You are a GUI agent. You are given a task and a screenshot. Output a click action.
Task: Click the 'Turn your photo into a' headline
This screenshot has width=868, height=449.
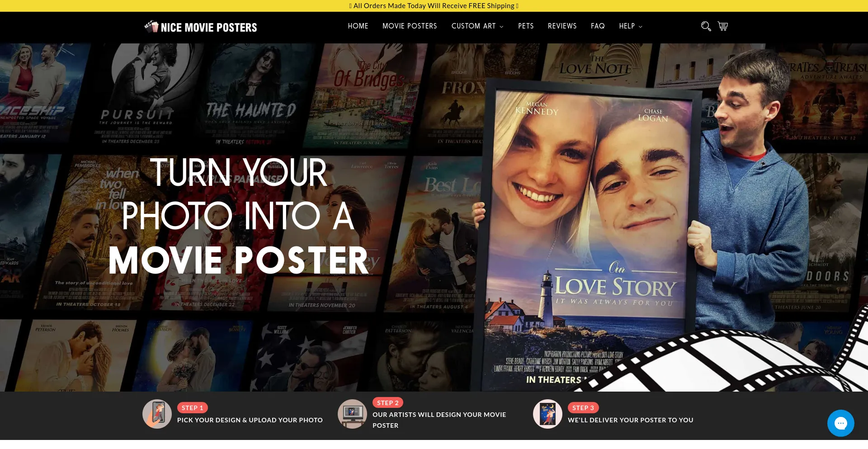[238, 194]
